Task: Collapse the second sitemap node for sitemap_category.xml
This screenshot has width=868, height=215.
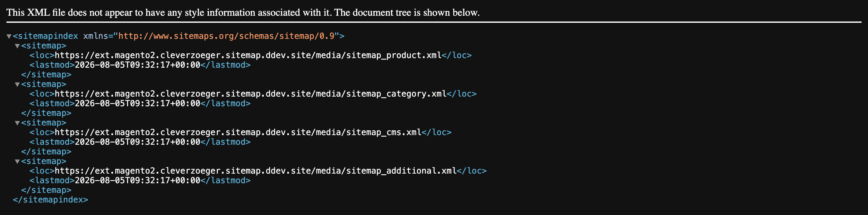Action: pyautogui.click(x=17, y=85)
